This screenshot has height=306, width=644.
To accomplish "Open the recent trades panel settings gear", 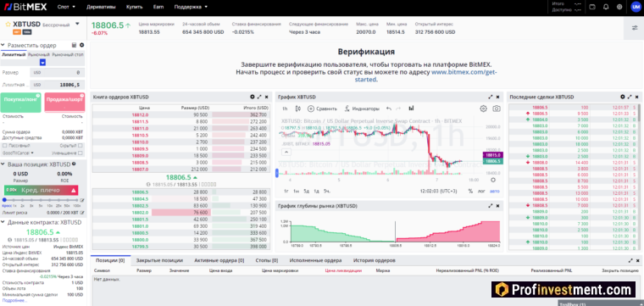I will tap(623, 97).
